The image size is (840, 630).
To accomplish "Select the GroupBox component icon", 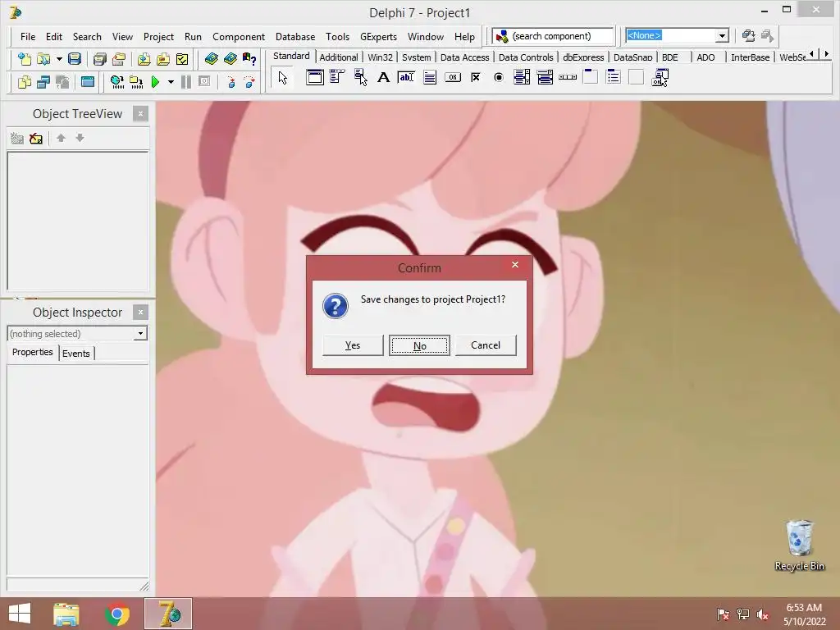I will (591, 78).
